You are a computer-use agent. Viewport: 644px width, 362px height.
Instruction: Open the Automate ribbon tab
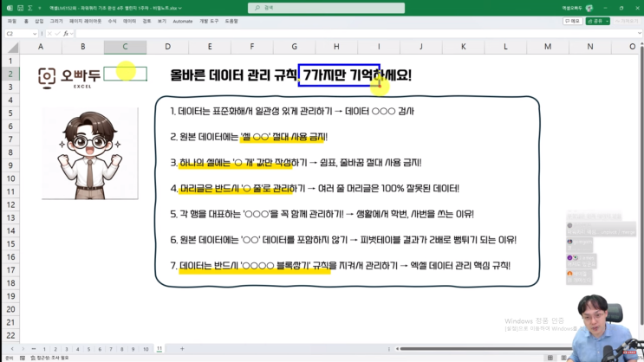coord(183,21)
